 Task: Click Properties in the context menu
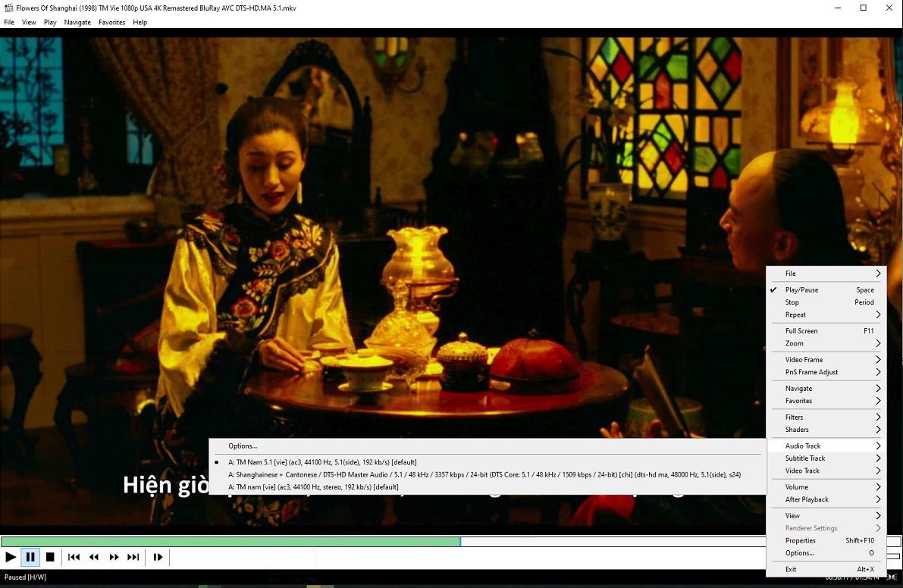pos(826,541)
